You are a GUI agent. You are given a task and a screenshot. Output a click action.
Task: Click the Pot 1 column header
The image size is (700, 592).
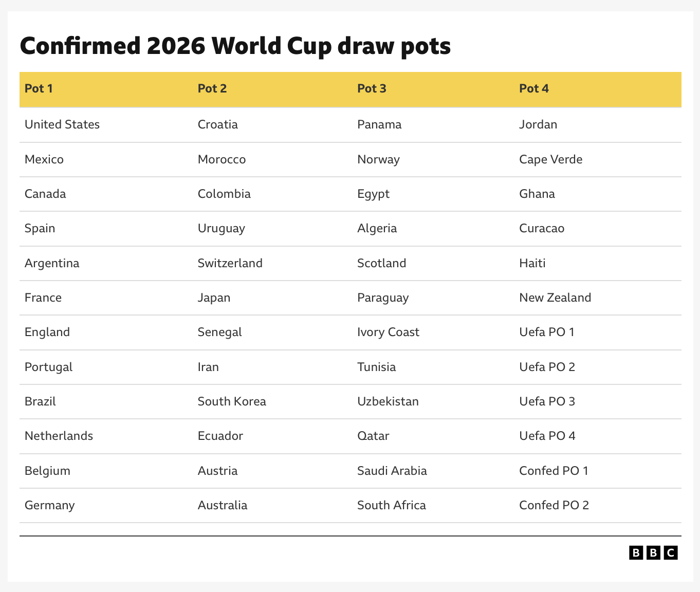tap(39, 88)
